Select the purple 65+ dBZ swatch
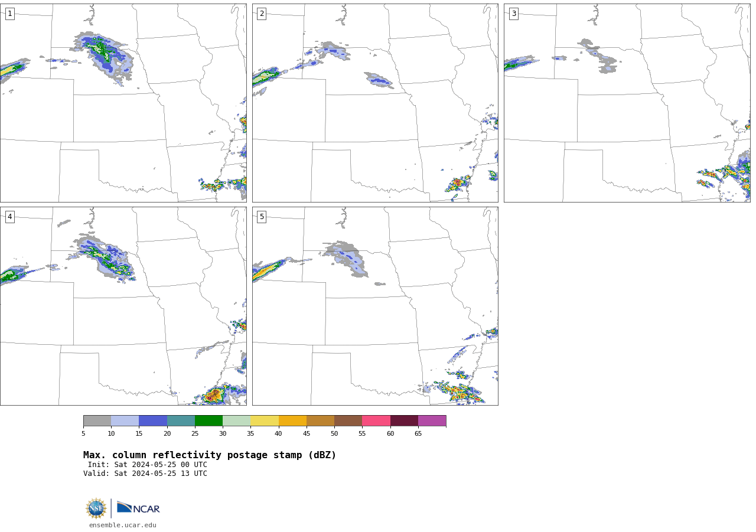The width and height of the screenshot is (756, 532). [432, 421]
